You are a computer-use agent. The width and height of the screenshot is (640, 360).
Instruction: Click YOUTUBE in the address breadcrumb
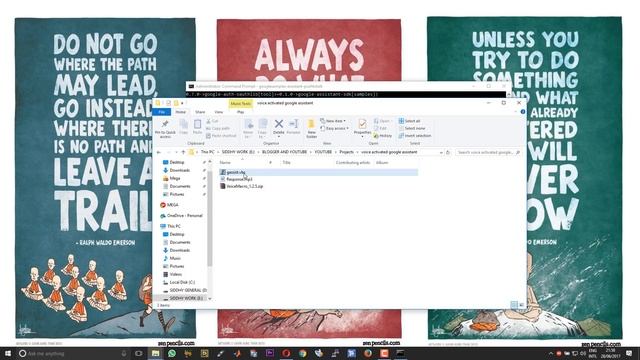323,152
